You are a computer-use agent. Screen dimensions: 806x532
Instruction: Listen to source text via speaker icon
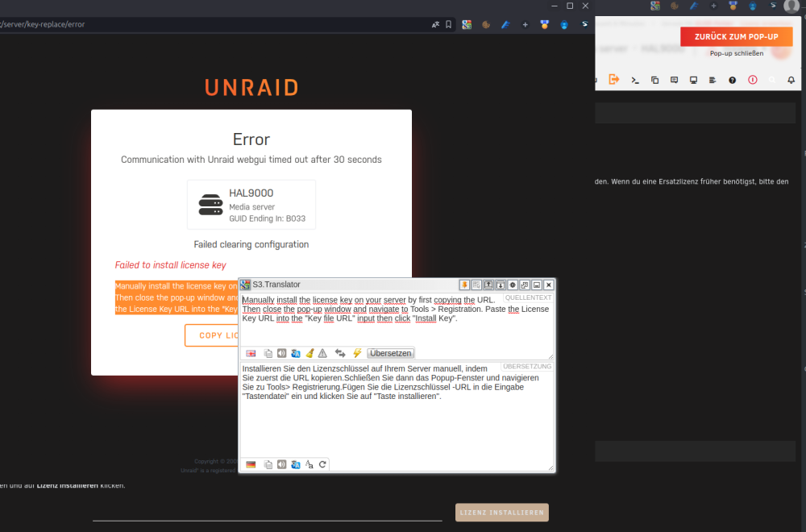coord(281,353)
